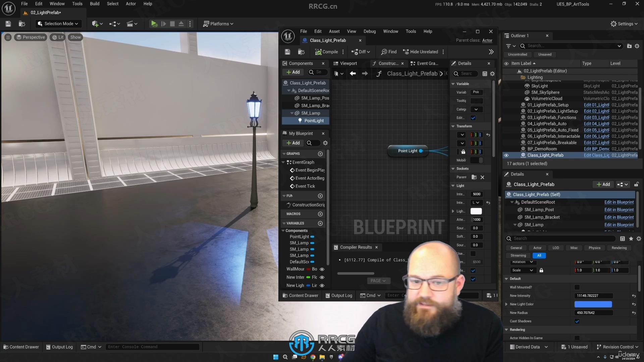Reset New Intensity value to default
The image size is (644, 362).
pyautogui.click(x=634, y=296)
